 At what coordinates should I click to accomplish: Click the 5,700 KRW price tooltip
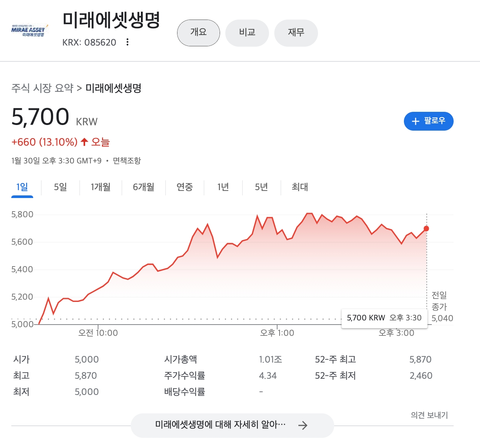pyautogui.click(x=384, y=318)
